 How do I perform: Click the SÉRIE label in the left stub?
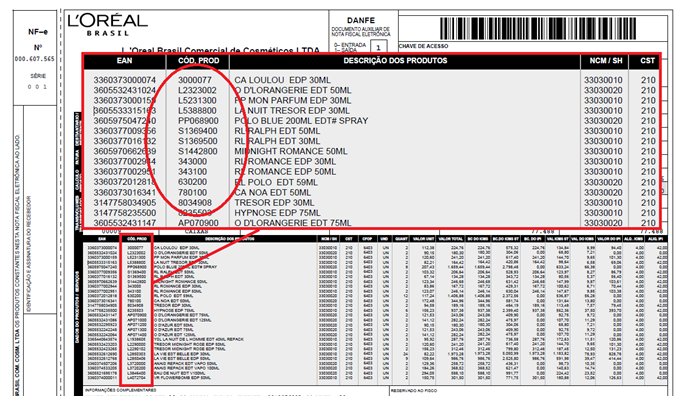tap(38, 76)
